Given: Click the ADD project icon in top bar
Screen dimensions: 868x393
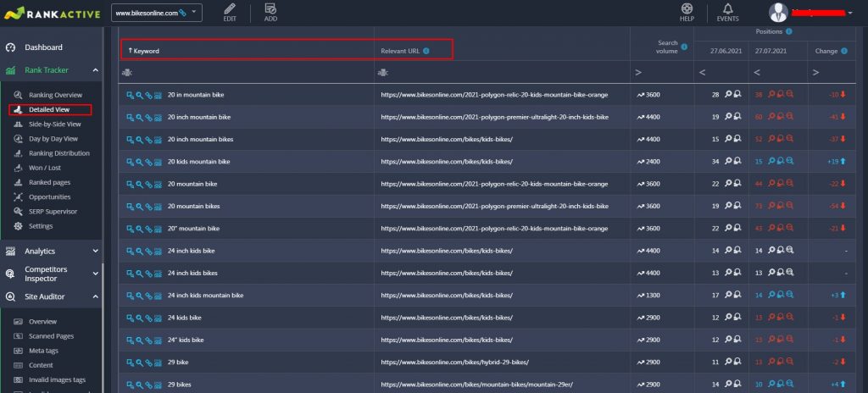Looking at the screenshot, I should click(270, 8).
